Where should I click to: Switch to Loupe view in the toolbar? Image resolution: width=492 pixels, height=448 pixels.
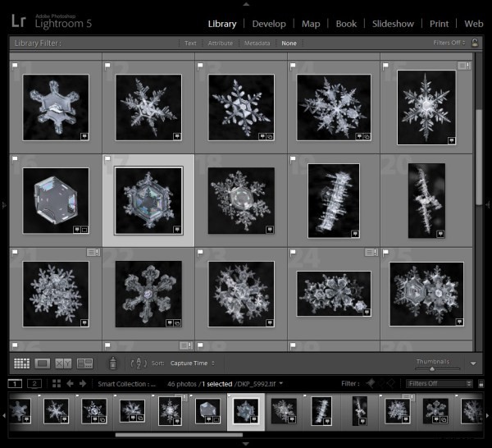coord(43,363)
